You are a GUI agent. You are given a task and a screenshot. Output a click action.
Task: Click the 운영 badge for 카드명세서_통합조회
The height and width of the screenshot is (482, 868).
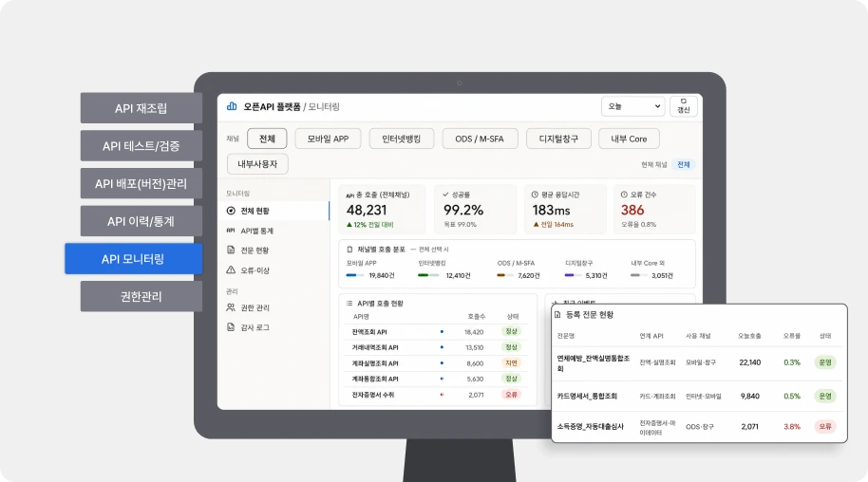[x=825, y=397]
